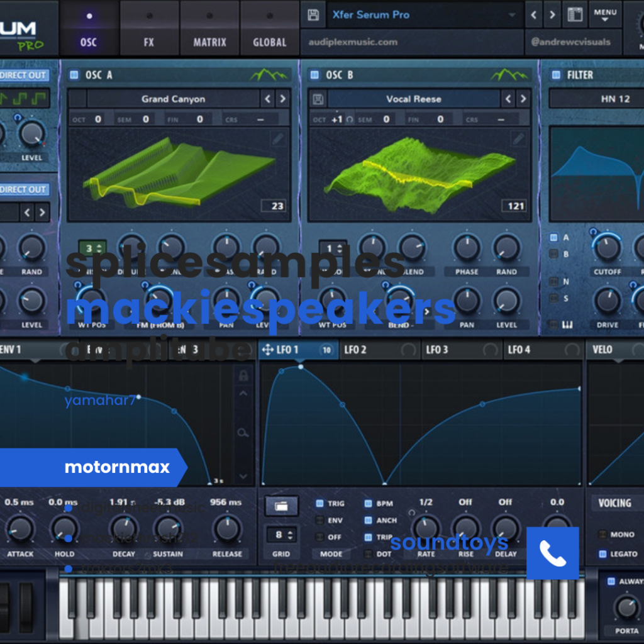Toggle filter routing checkbox B
This screenshot has width=644, height=644.
pyautogui.click(x=553, y=254)
